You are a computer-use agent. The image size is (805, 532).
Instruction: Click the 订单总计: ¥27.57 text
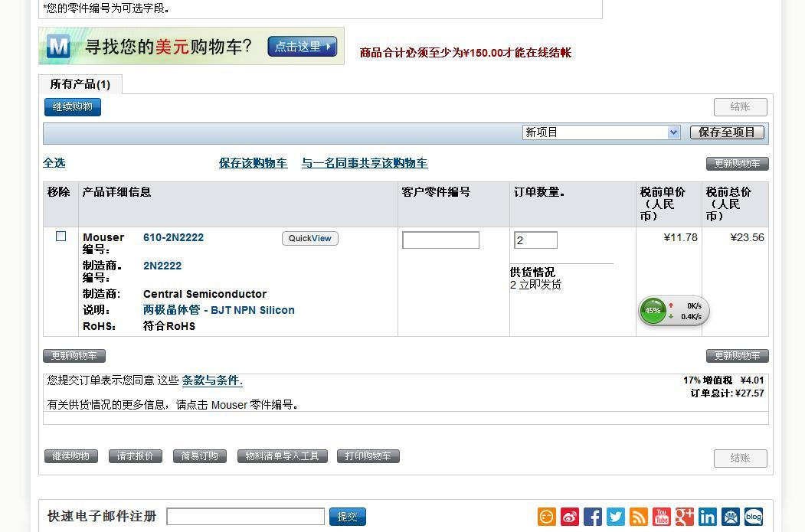coord(727,393)
